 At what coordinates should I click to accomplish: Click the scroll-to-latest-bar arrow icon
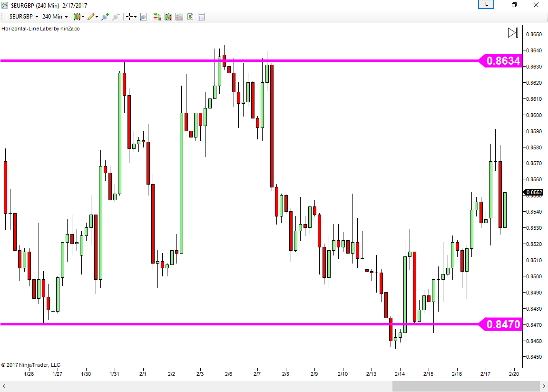pyautogui.click(x=513, y=32)
